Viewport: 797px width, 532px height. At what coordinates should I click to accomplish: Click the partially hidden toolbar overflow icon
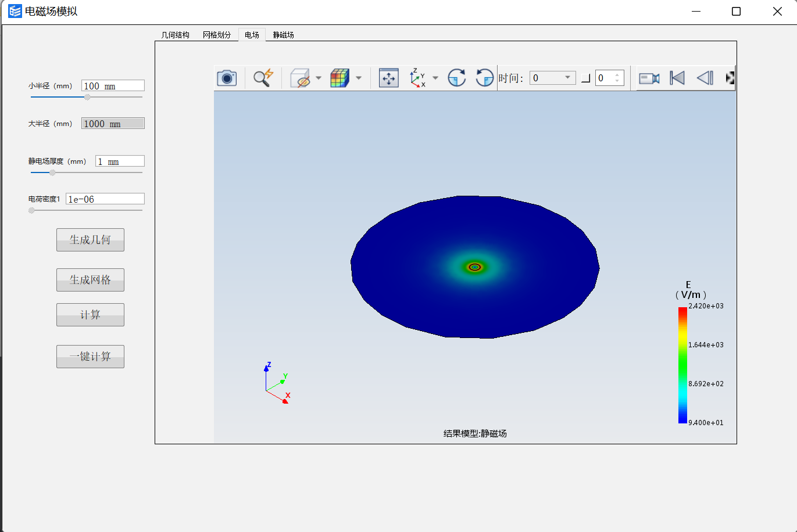(x=730, y=78)
